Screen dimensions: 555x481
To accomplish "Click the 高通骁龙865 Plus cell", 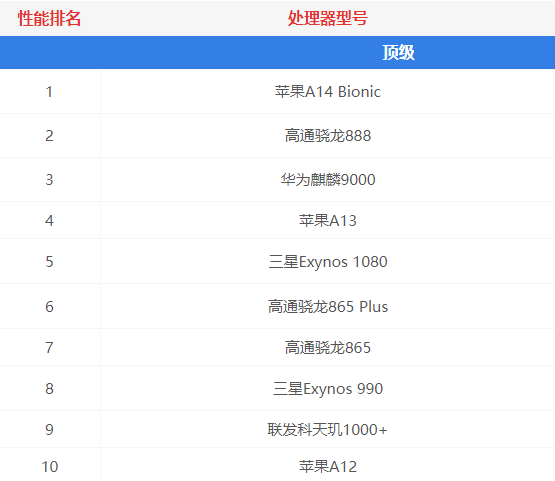I will tap(328, 307).
